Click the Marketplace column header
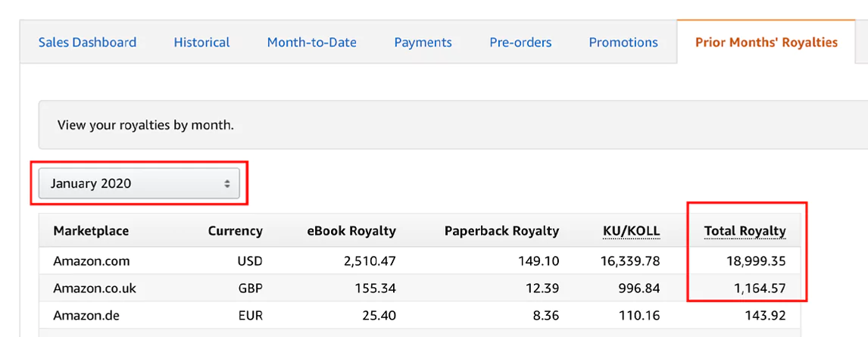The height and width of the screenshot is (337, 868). click(92, 231)
